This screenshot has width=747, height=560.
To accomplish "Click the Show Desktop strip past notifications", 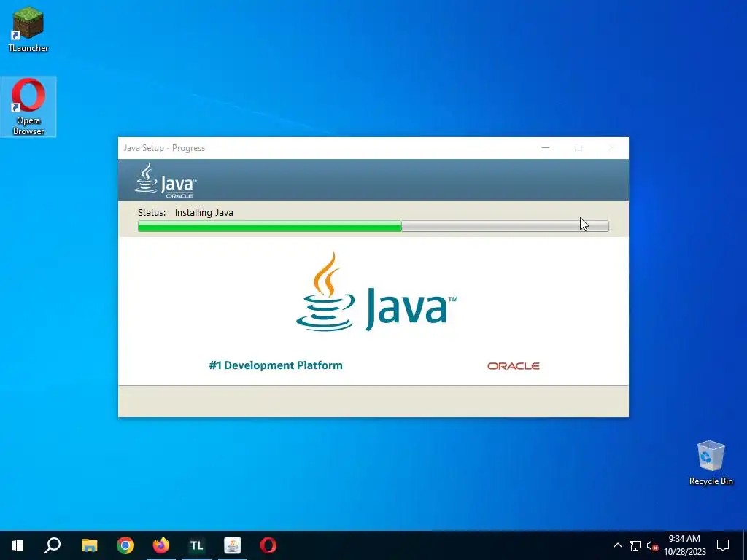I will 745,545.
